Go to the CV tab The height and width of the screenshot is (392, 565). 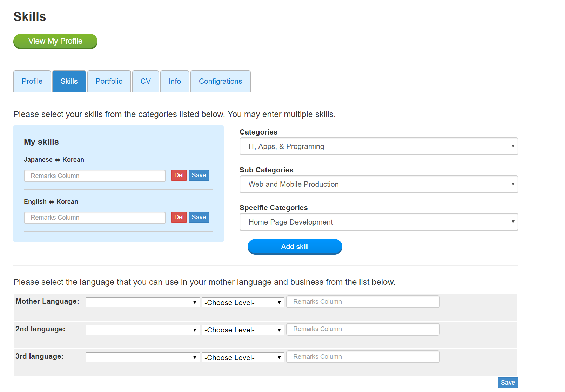pyautogui.click(x=146, y=81)
